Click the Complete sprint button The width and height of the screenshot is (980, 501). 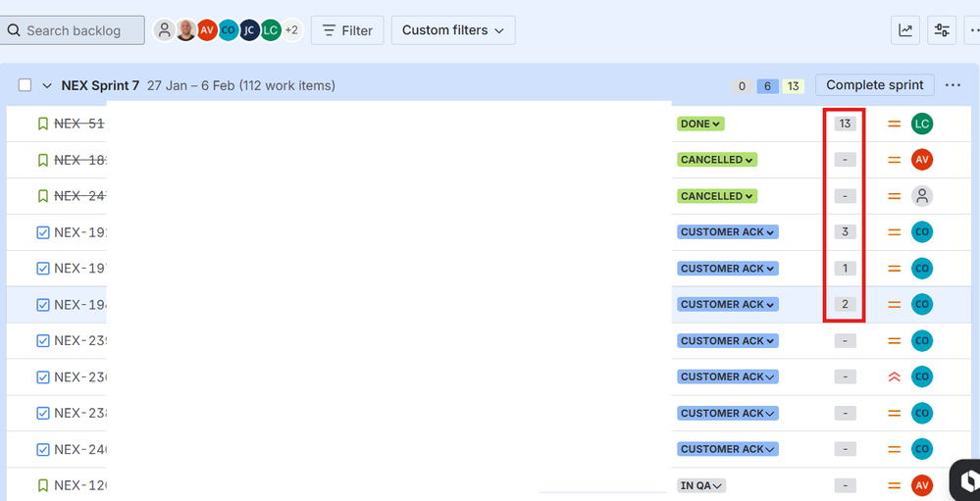pyautogui.click(x=874, y=85)
